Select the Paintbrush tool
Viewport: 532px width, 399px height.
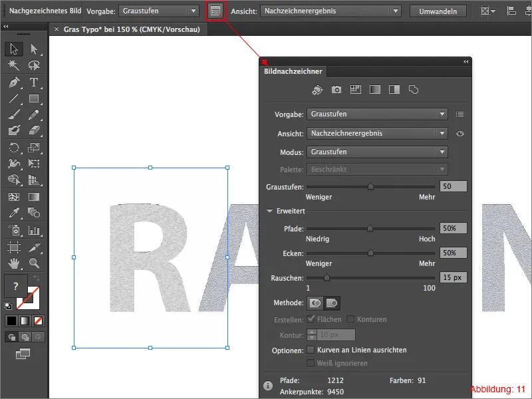[x=14, y=115]
